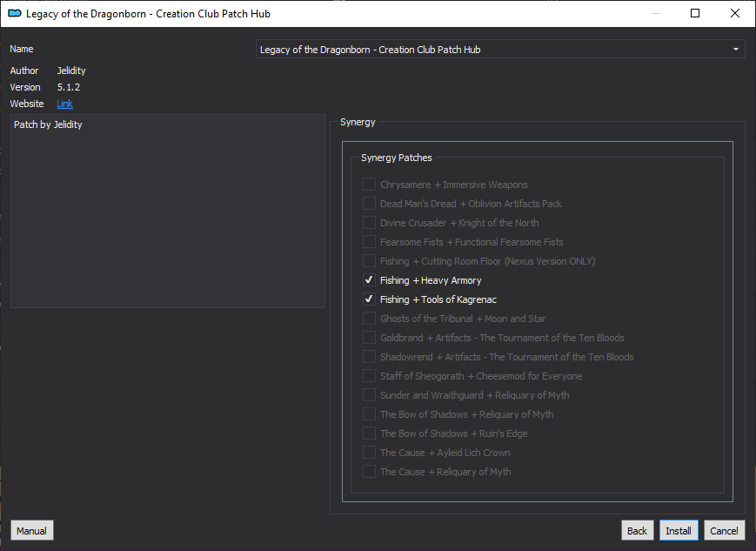Click the Patch by Jelidity description box

pos(167,211)
